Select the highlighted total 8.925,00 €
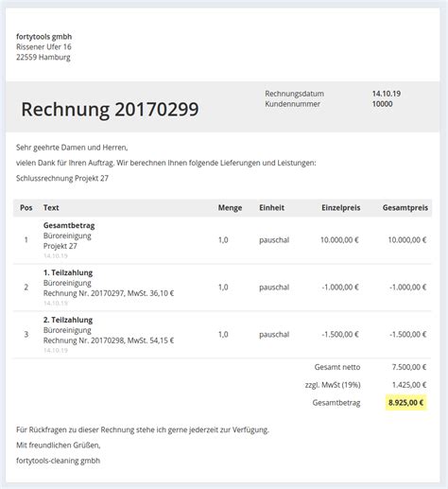The width and height of the screenshot is (448, 489). [406, 403]
